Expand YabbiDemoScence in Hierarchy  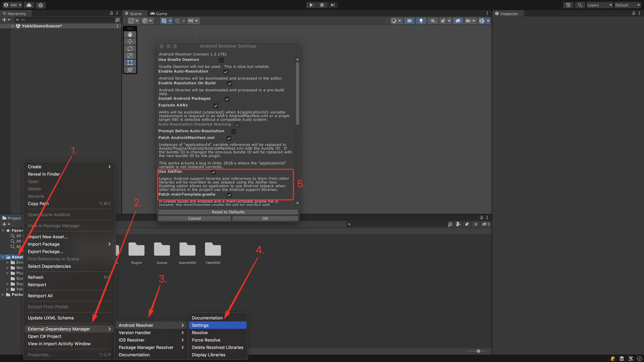tap(13, 26)
